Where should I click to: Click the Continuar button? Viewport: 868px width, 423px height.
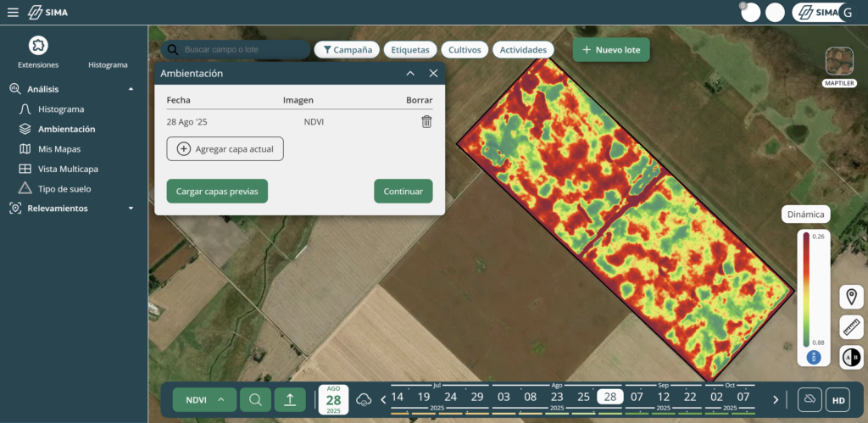coord(403,192)
